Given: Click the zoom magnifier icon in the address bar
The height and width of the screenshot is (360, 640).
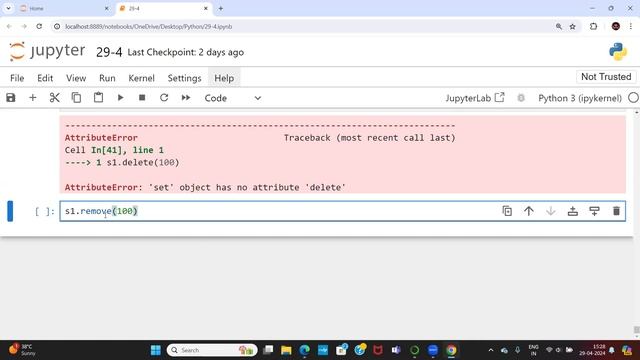Looking at the screenshot, I should point(558,27).
